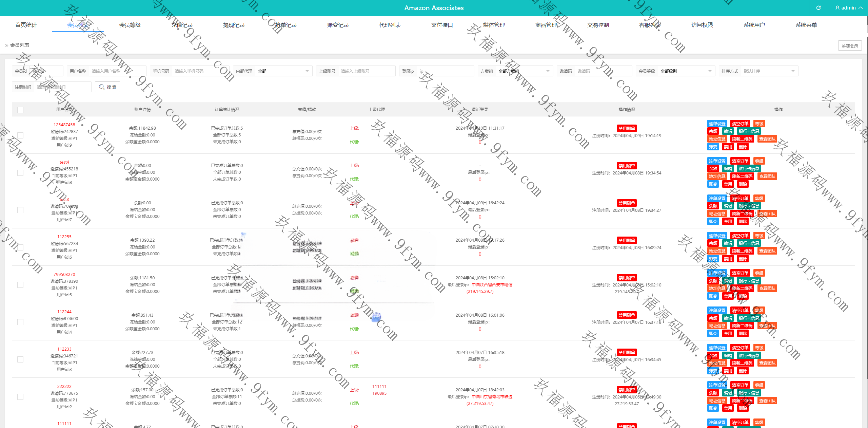Click the 用户名称 input field
This screenshot has width=868, height=428.
[x=117, y=71]
